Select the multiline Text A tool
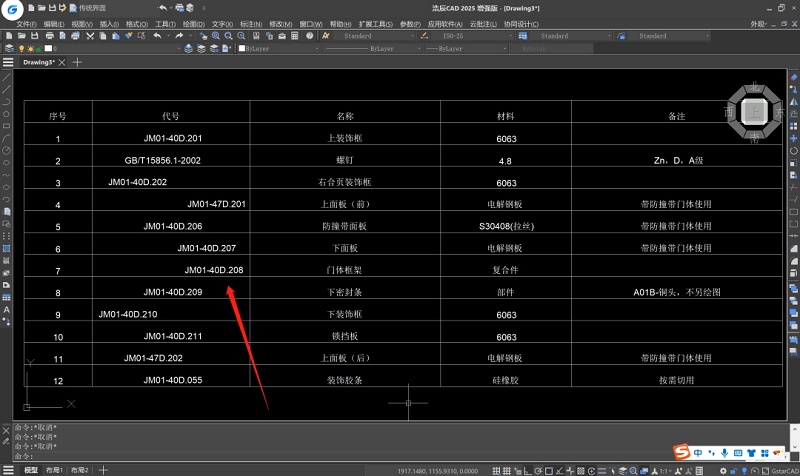Screen dimensions: 800x476 [6, 310]
